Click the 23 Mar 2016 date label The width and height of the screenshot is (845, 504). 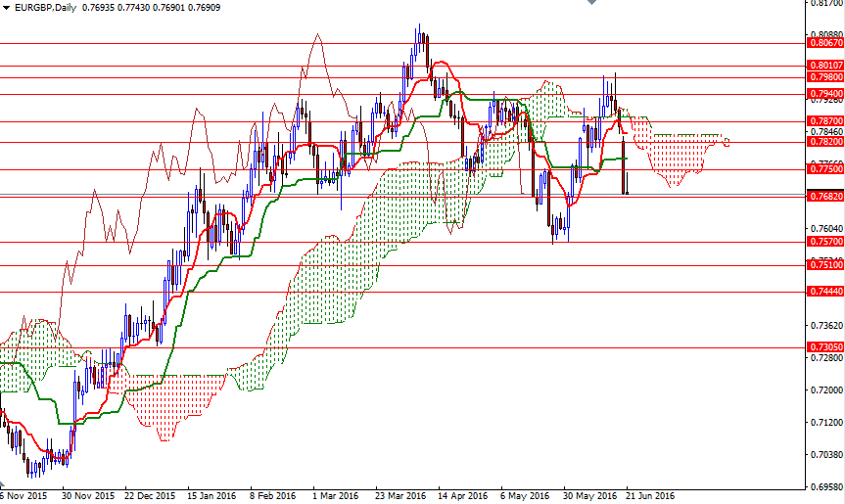[400, 496]
